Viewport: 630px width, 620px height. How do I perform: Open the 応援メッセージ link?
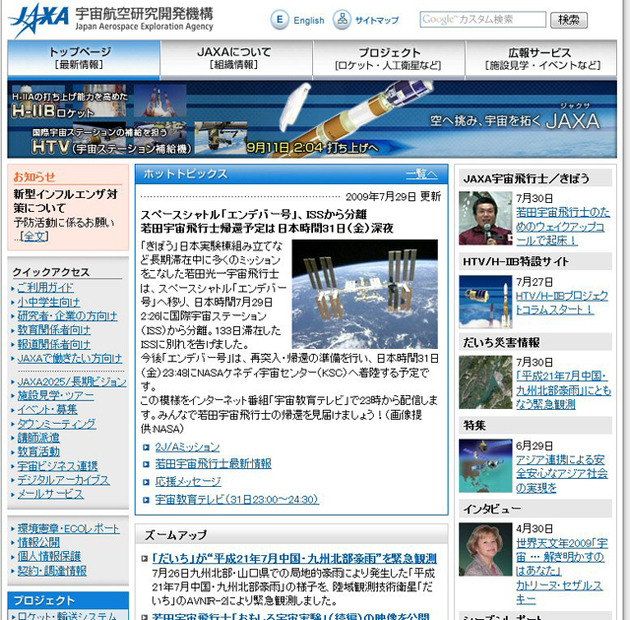[x=188, y=481]
